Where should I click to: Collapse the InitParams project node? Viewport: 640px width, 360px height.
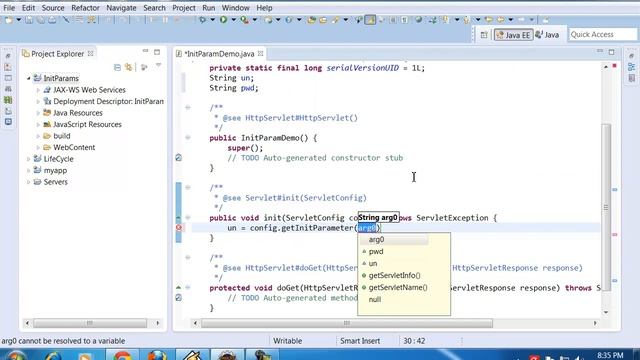point(29,78)
